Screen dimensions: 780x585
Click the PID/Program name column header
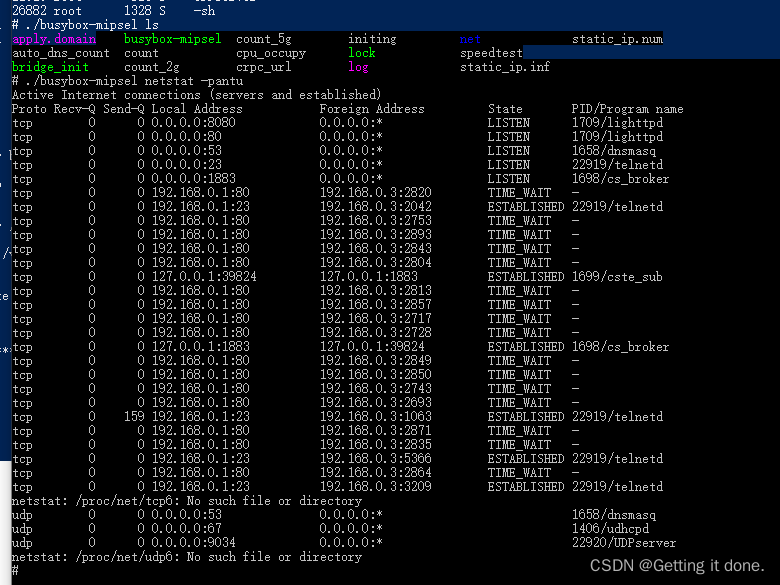[x=627, y=109]
